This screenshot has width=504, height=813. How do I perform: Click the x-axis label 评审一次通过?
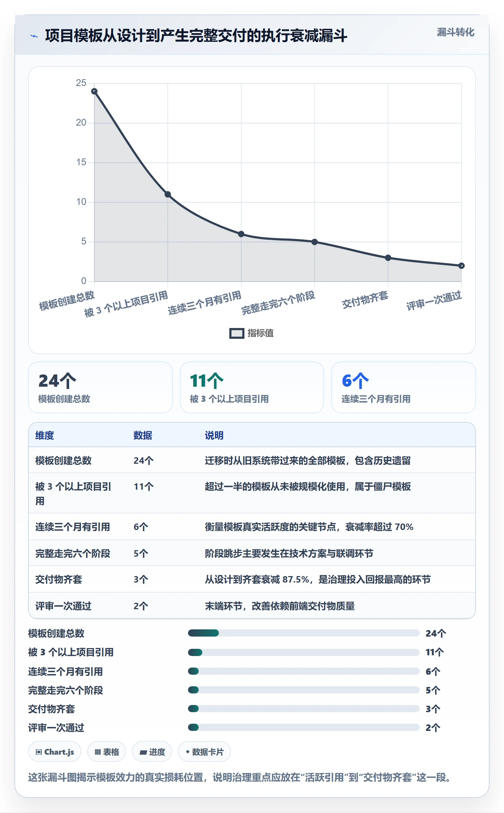click(434, 301)
